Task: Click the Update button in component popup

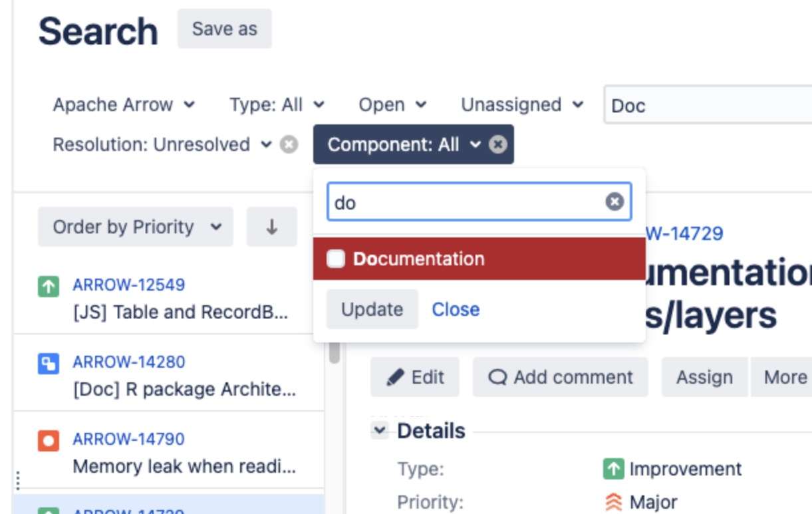Action: click(372, 309)
